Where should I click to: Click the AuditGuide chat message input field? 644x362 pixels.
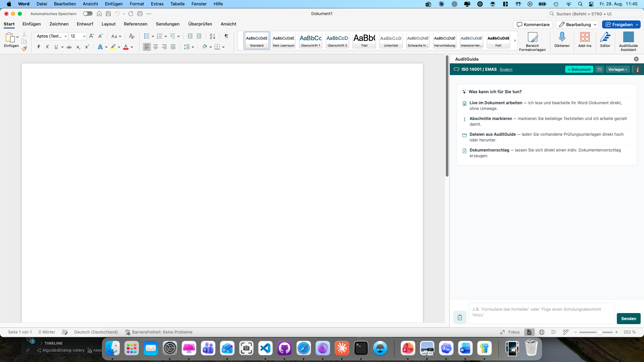point(541,313)
